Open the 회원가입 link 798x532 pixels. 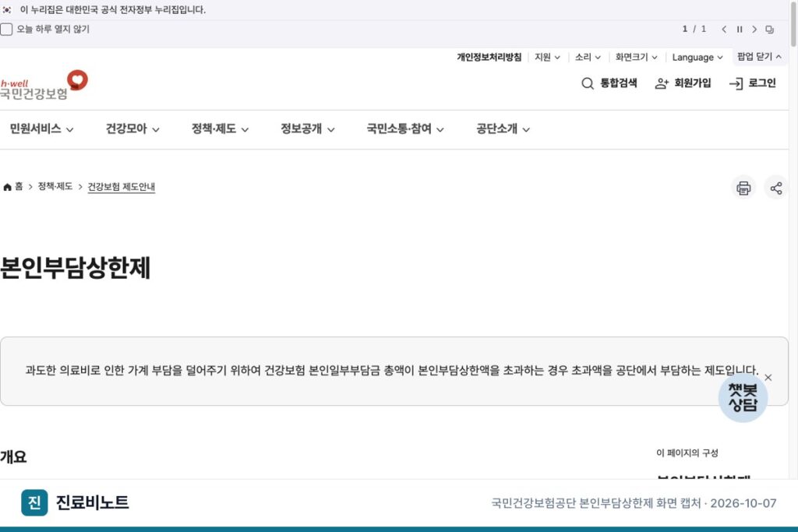coord(692,83)
